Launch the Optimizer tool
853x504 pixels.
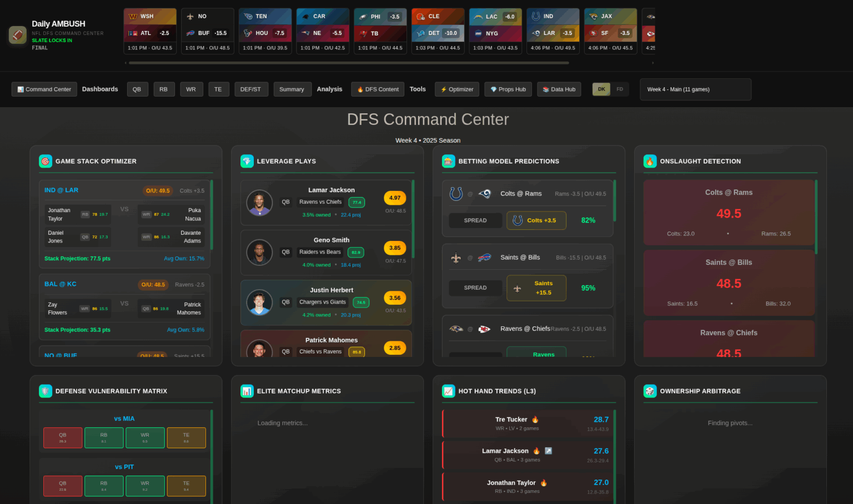(457, 89)
